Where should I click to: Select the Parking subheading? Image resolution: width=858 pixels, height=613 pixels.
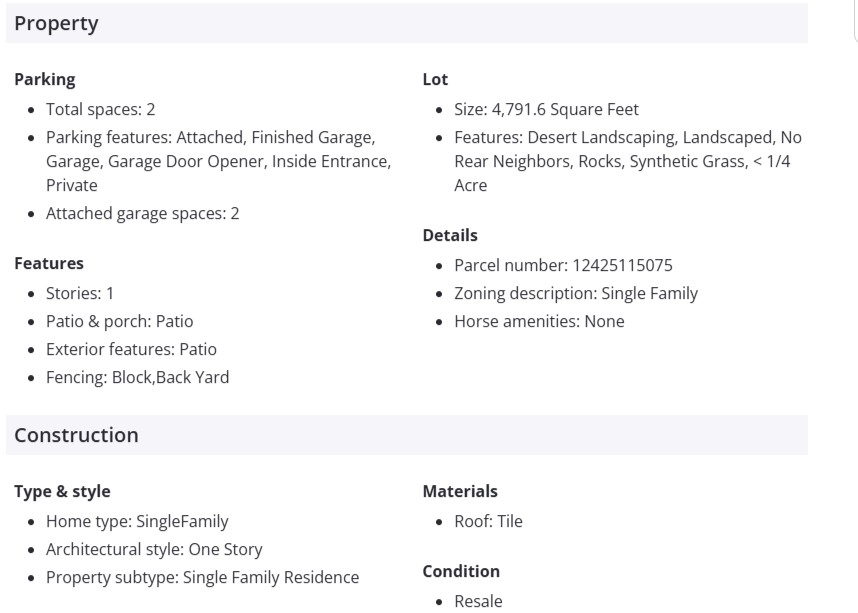[44, 79]
